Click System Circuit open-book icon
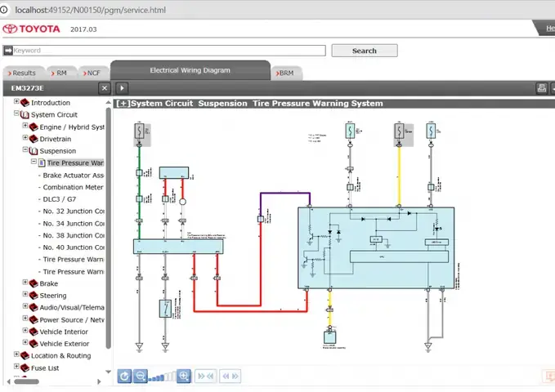 point(25,114)
